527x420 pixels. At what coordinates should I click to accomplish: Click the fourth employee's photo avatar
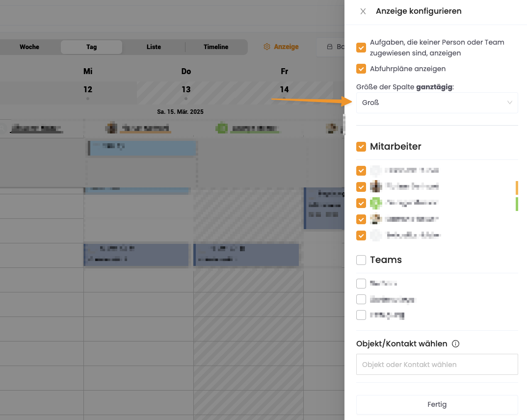[376, 219]
